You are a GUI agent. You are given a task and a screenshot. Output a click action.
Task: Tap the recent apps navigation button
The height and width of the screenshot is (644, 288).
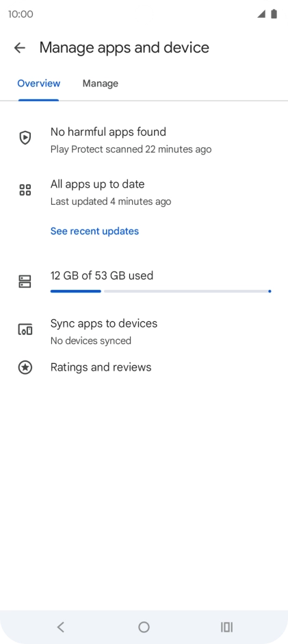(x=226, y=627)
